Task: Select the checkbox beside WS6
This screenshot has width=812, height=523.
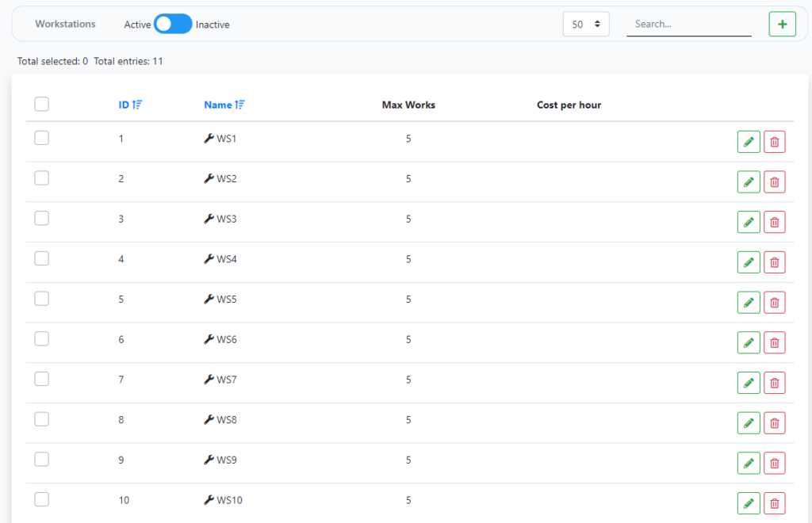Action: point(42,338)
